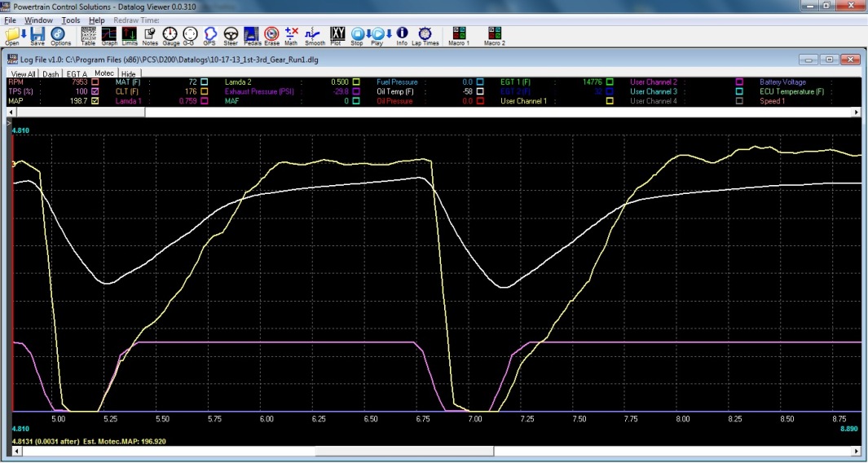The image size is (868, 463).
Task: Open the Limits tool
Action: pyautogui.click(x=130, y=36)
